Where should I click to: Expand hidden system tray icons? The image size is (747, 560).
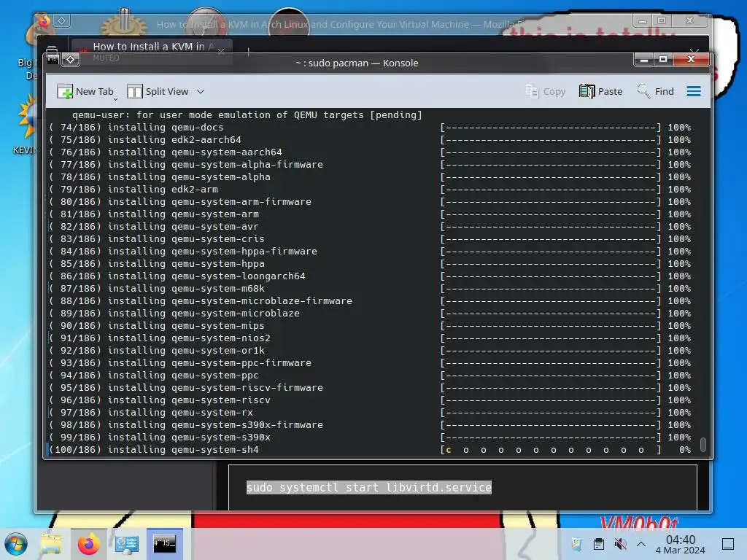coord(641,544)
